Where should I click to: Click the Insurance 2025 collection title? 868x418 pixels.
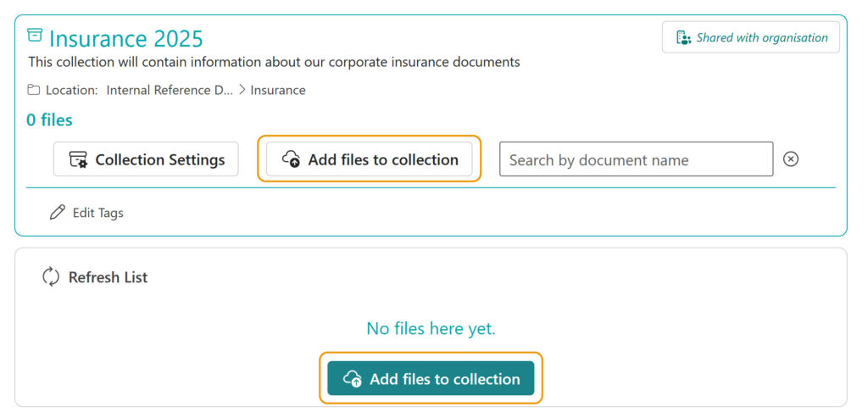coord(125,38)
